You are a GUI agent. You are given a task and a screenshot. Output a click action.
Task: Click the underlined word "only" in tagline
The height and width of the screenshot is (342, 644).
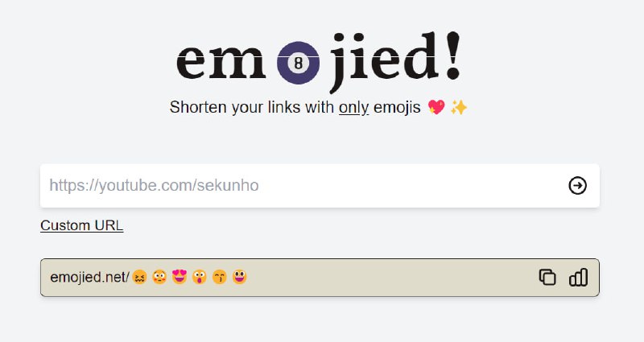(353, 108)
